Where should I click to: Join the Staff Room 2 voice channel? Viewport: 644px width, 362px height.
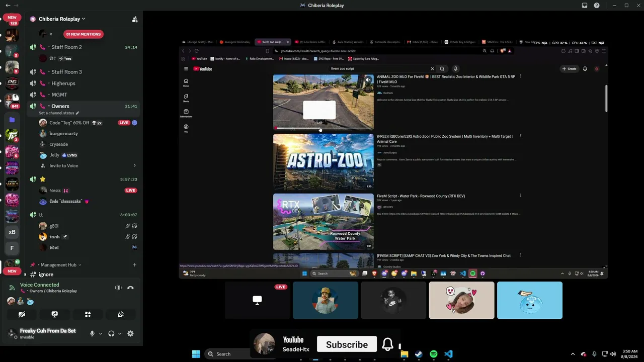click(84, 47)
